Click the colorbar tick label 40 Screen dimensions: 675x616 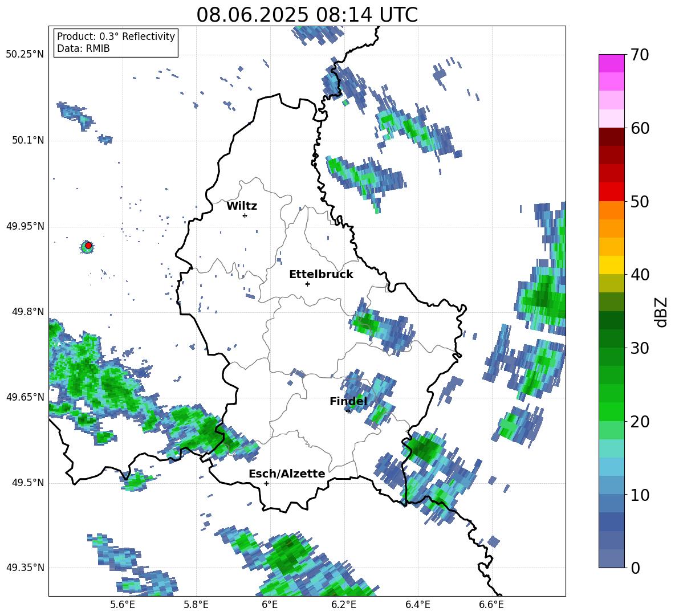(x=640, y=275)
